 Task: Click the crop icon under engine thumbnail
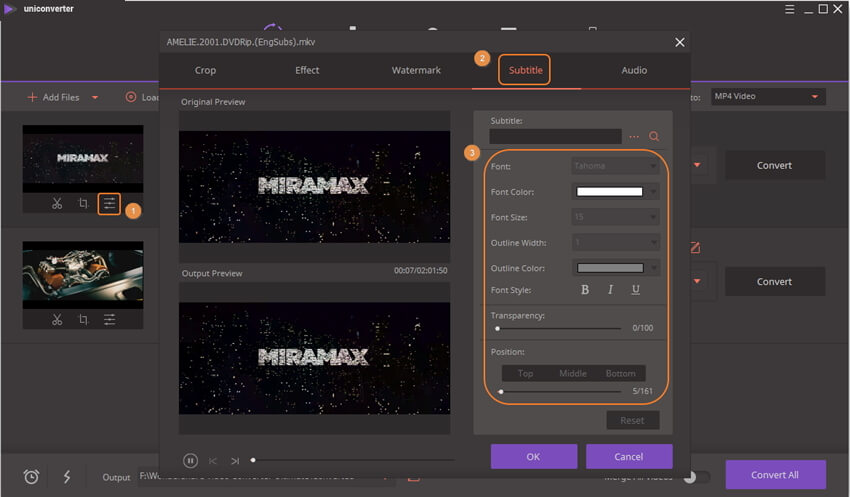tap(83, 319)
